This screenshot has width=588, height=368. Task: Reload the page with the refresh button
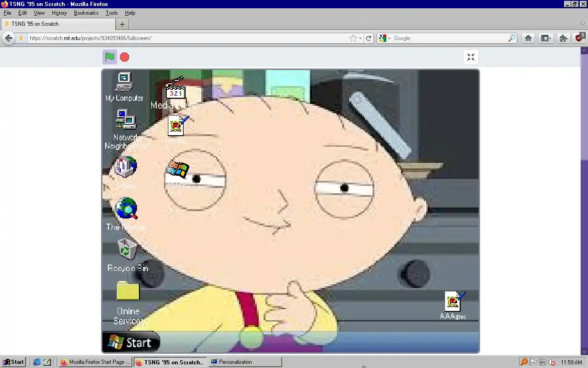(368, 38)
